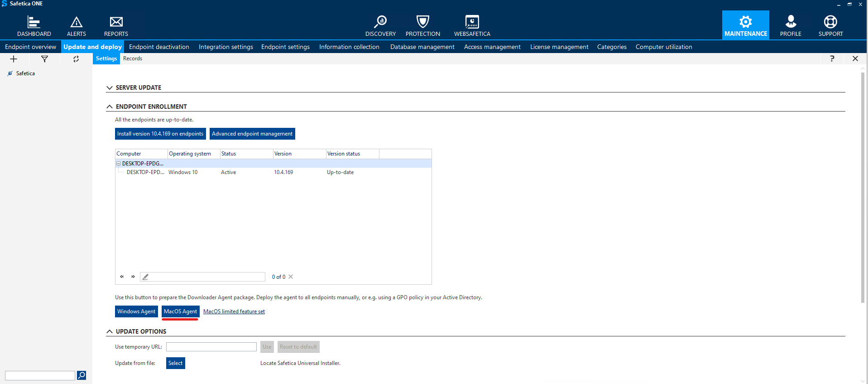This screenshot has height=384, width=868.
Task: Switch to the Records sub-tab
Action: pos(133,58)
